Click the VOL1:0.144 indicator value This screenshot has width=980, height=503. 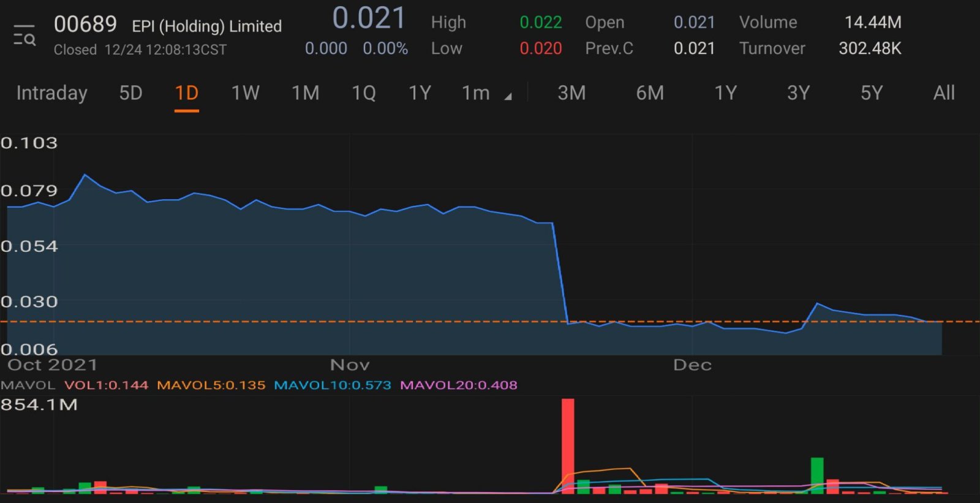tap(107, 385)
